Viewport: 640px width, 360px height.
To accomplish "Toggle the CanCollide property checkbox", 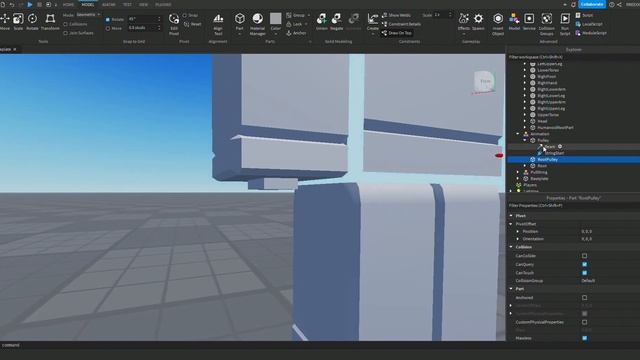I will tap(584, 256).
